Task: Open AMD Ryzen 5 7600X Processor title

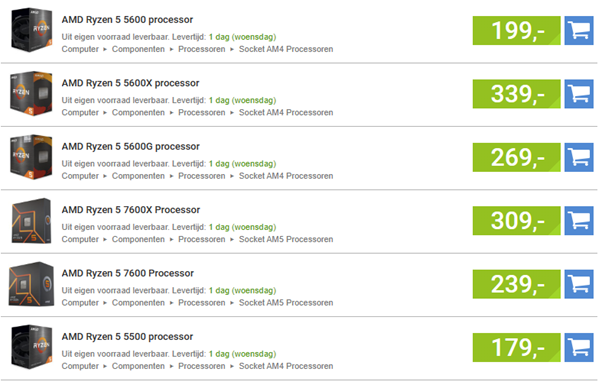Action: tap(131, 210)
